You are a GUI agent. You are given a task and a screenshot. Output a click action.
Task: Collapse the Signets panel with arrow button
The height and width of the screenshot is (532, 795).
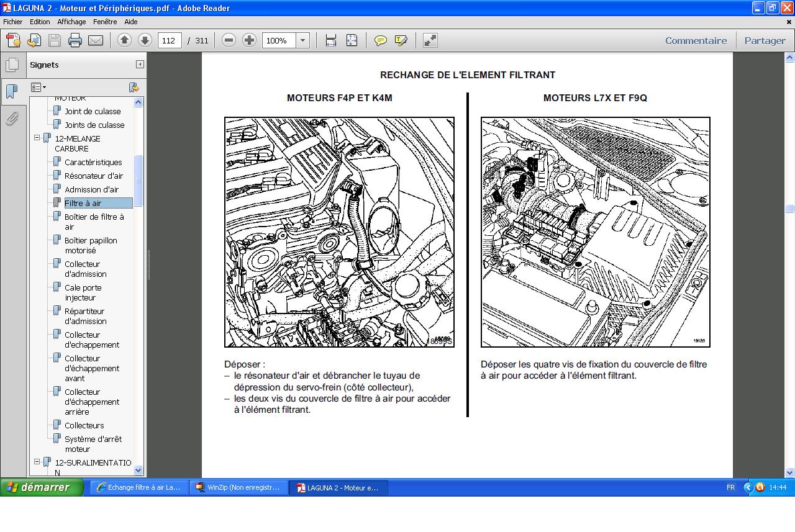point(140,65)
